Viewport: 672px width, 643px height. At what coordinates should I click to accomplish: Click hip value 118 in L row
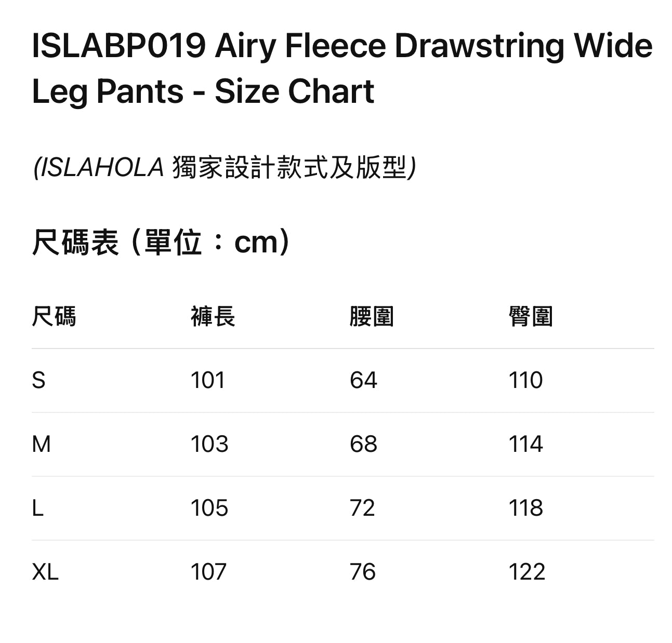click(x=526, y=508)
